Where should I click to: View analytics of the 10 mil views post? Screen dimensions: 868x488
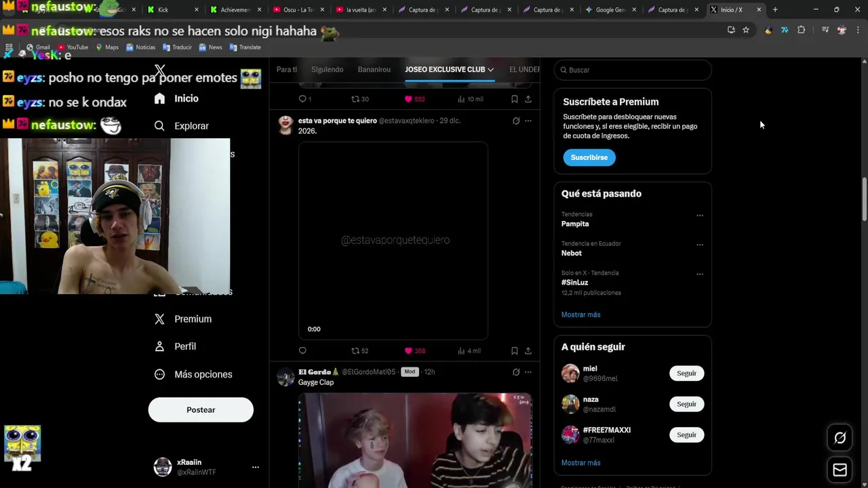[x=470, y=99]
